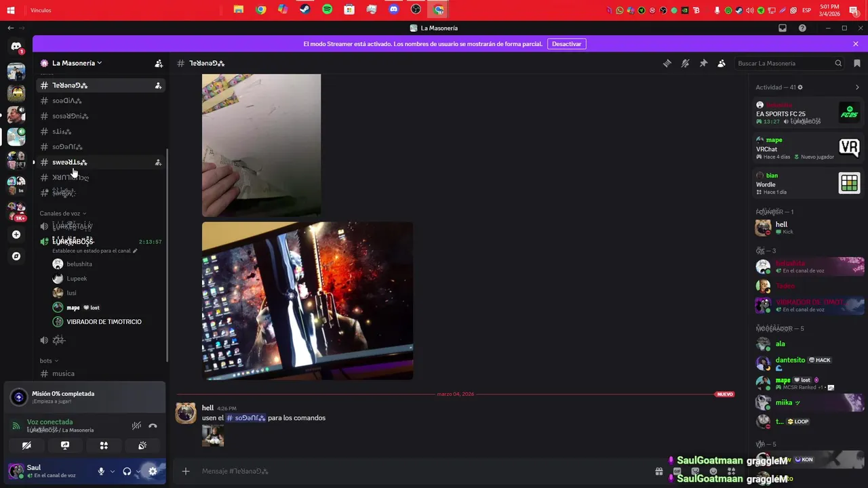Open the soundboard icon button
Screen dimensions: 868x488
pyautogui.click(x=142, y=445)
